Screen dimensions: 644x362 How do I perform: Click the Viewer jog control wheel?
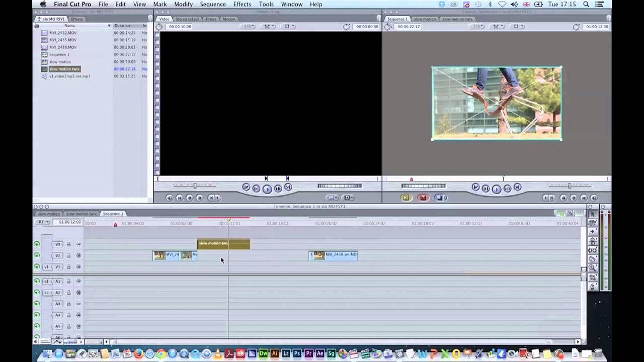point(340,186)
